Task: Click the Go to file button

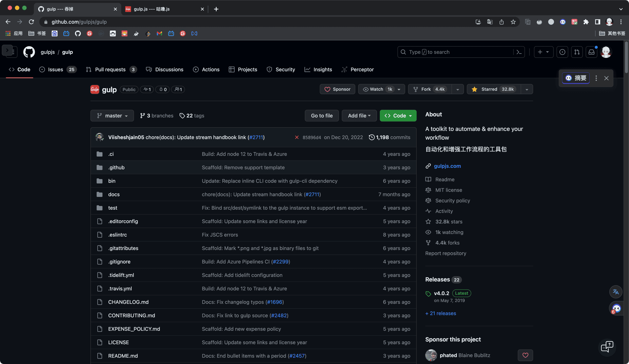Action: [322, 116]
